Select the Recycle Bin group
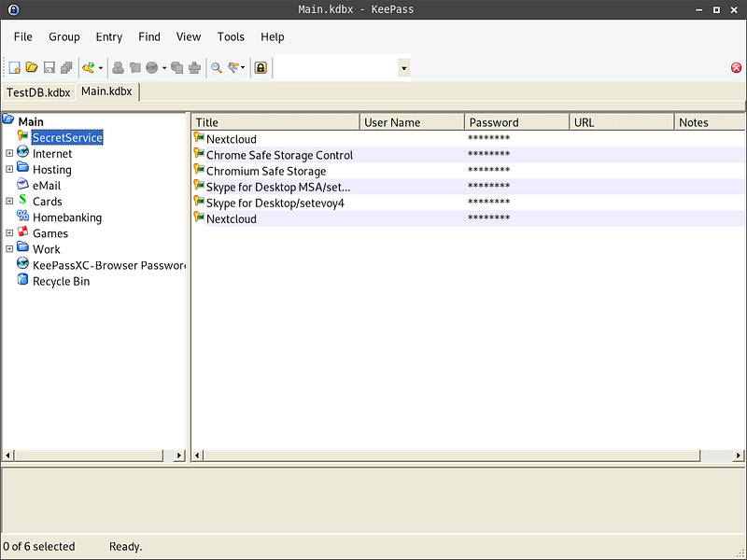This screenshot has width=747, height=560. [x=61, y=282]
